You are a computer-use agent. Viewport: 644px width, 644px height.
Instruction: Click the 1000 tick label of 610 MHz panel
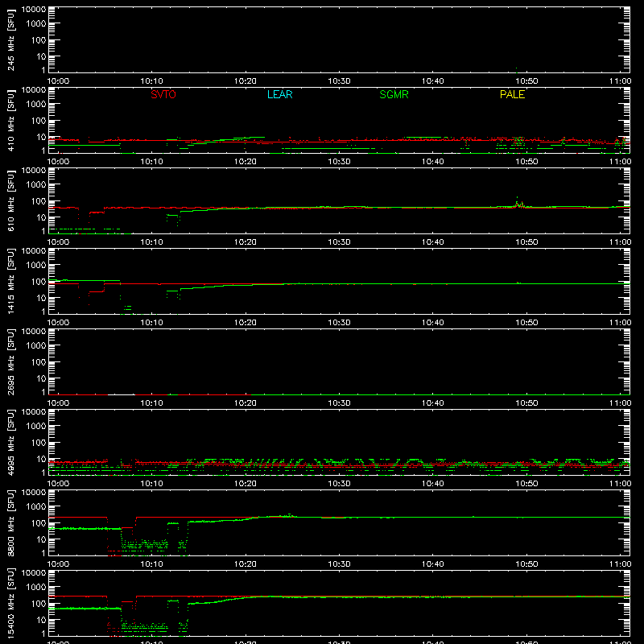point(36,185)
